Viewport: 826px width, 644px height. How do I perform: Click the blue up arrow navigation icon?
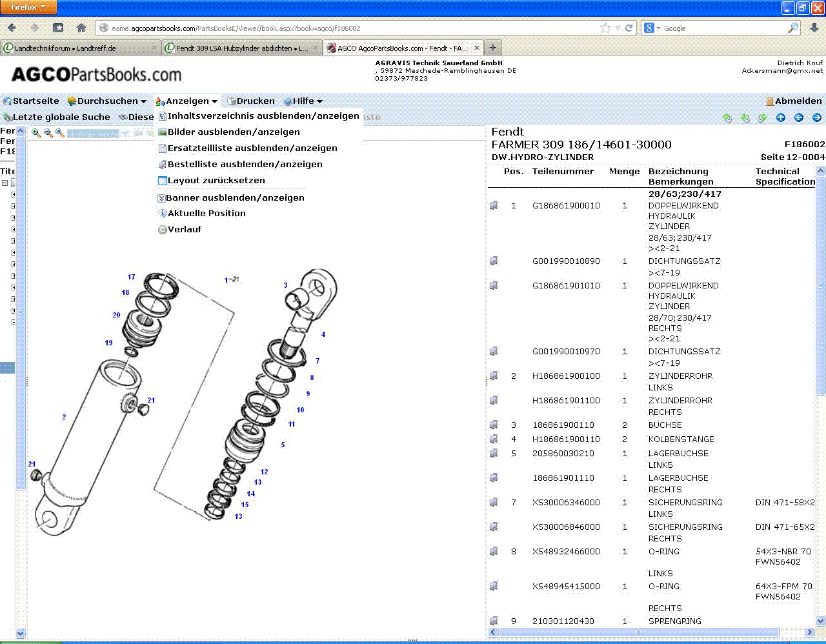click(781, 117)
